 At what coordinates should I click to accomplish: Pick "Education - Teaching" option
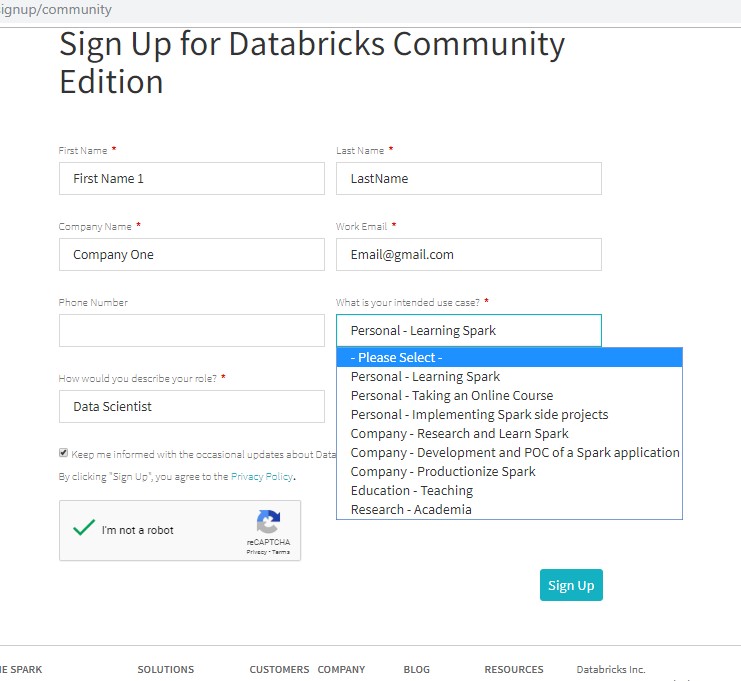(412, 491)
